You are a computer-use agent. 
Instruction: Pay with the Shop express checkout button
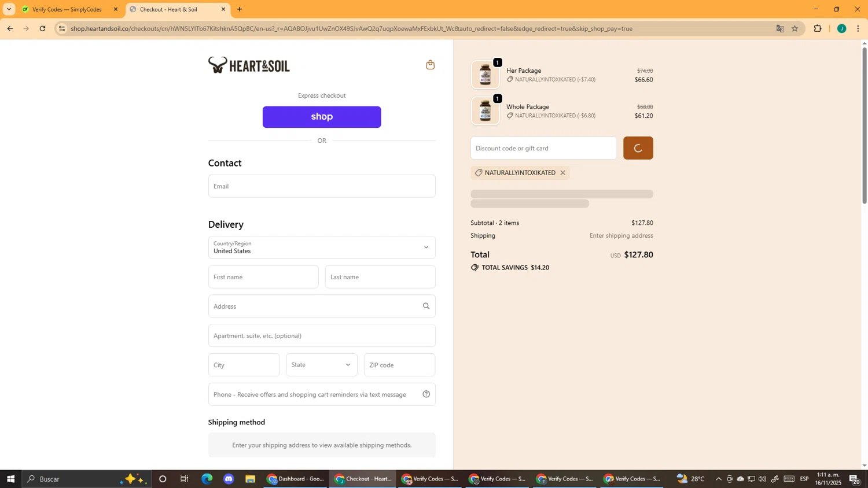tap(322, 117)
